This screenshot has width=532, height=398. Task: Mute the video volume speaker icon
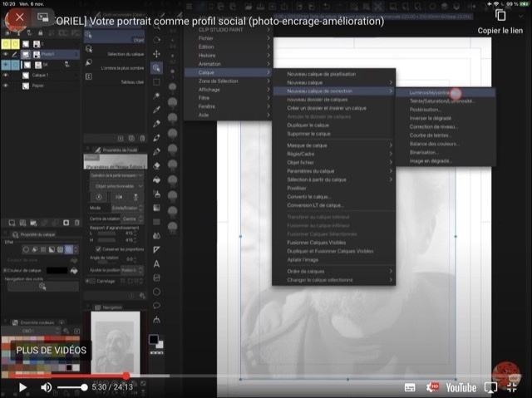(x=47, y=387)
